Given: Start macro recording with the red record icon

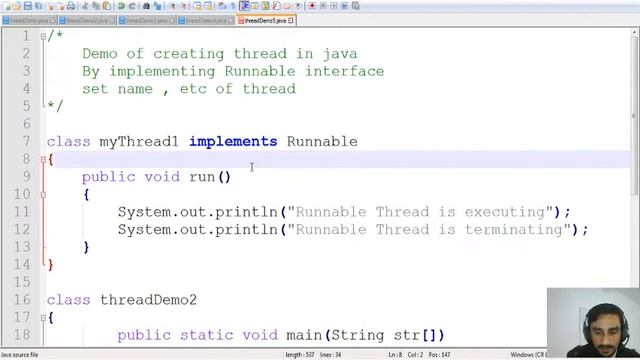Looking at the screenshot, I should (x=311, y=6).
